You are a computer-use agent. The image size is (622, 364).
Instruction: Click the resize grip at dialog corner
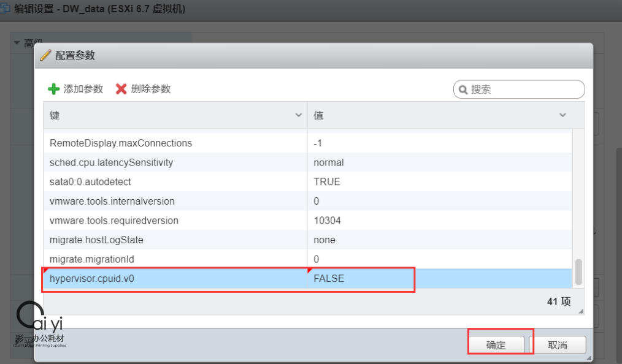589,358
